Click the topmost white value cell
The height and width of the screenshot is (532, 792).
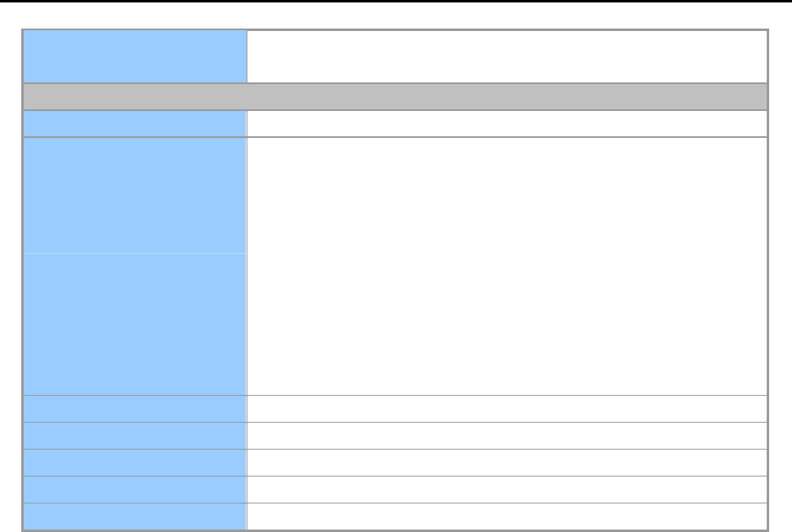[507, 56]
